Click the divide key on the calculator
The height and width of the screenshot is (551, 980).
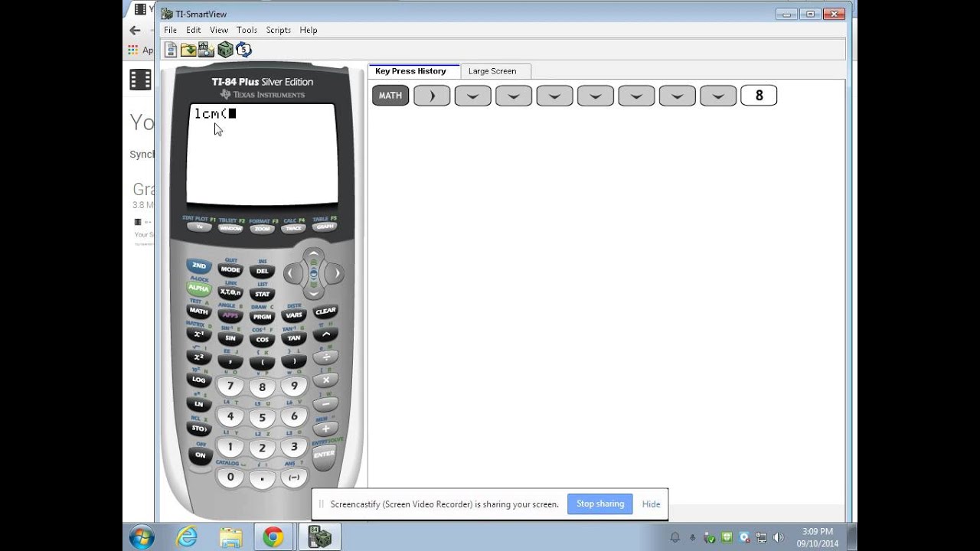(x=325, y=357)
